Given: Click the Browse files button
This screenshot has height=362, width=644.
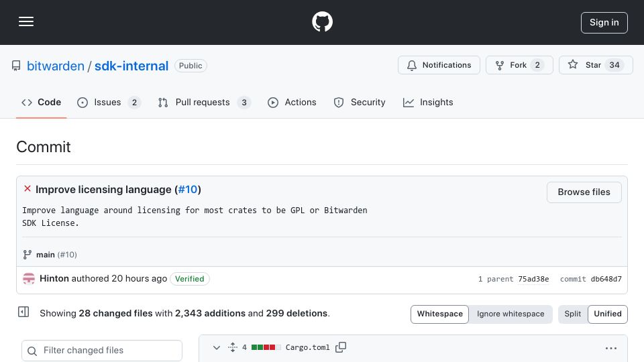Looking at the screenshot, I should point(584,192).
